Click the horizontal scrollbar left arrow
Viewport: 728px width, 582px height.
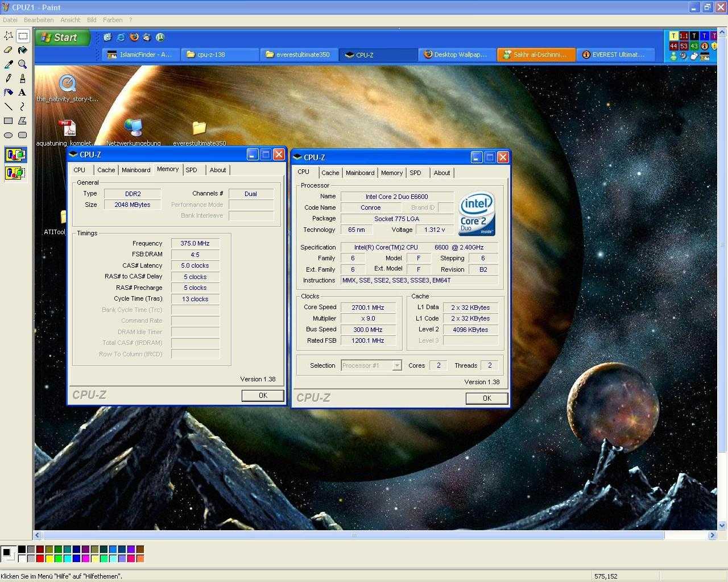tap(38, 535)
